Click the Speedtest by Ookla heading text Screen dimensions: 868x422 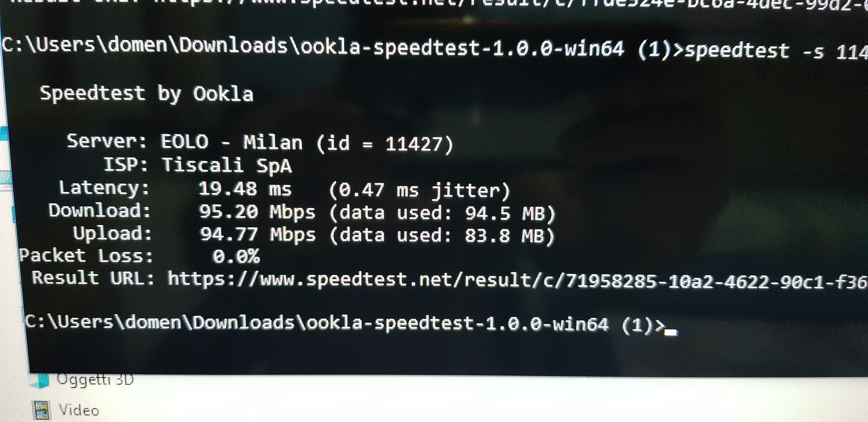pos(147,94)
